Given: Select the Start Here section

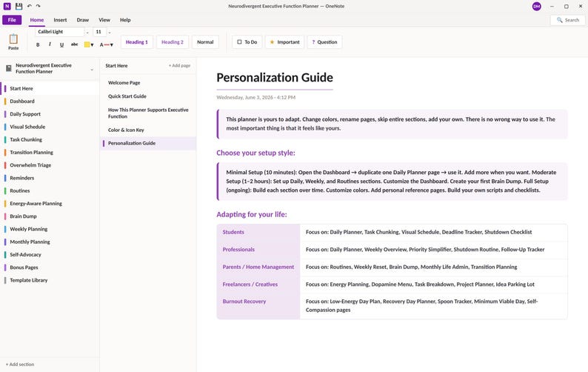Looking at the screenshot, I should click(x=50, y=89).
